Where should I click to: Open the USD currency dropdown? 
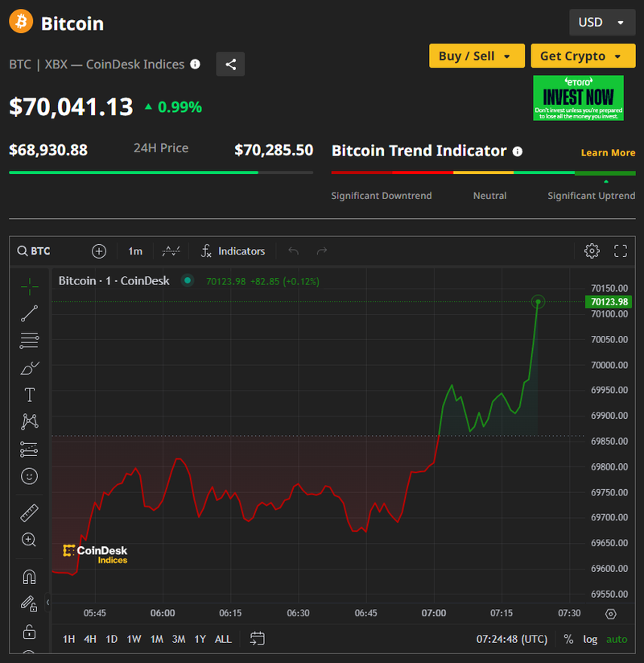601,23
